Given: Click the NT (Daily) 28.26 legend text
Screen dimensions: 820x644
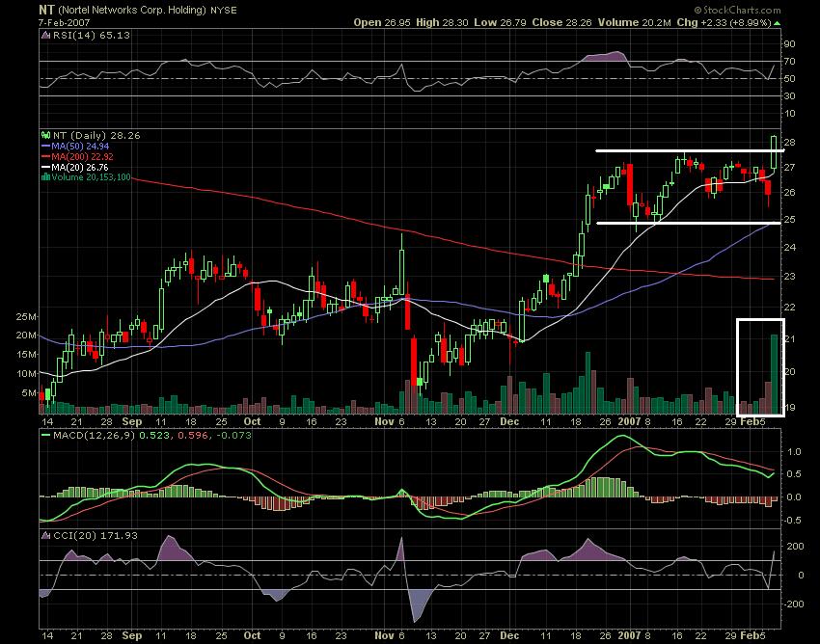Looking at the screenshot, I should tap(96, 135).
